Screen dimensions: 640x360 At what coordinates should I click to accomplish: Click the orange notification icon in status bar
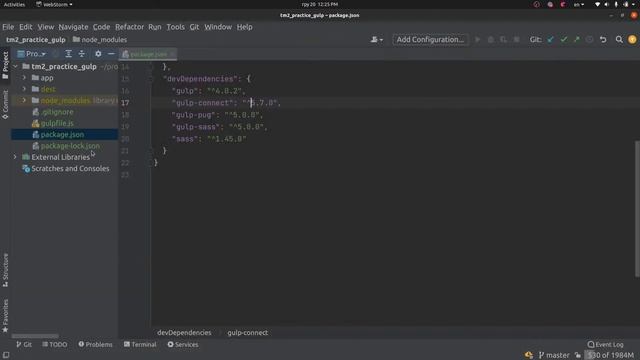coord(529,355)
